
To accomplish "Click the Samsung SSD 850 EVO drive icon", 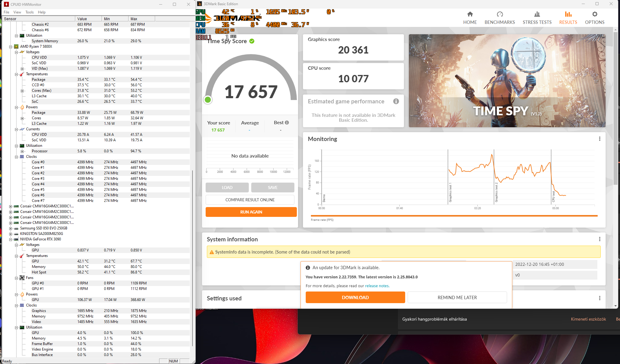I will click(x=16, y=228).
